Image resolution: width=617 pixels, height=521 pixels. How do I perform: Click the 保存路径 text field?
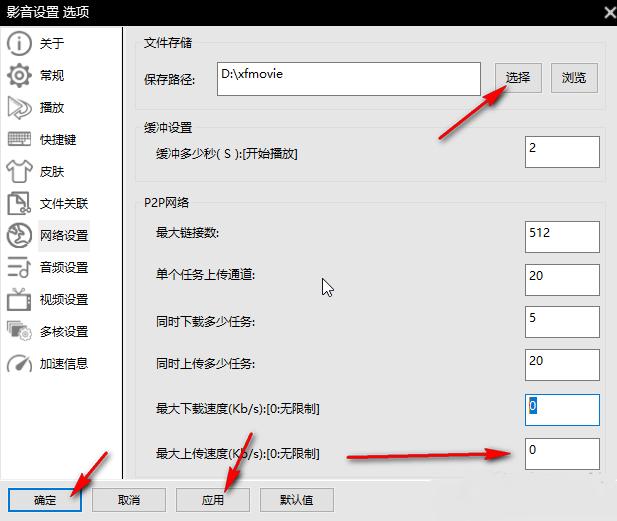(349, 79)
